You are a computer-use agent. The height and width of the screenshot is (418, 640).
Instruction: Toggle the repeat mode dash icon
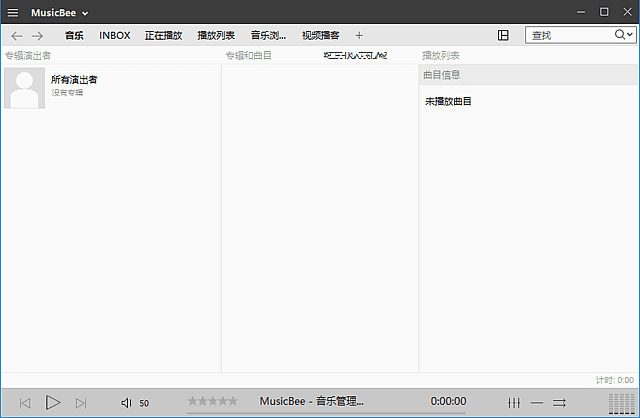(537, 403)
